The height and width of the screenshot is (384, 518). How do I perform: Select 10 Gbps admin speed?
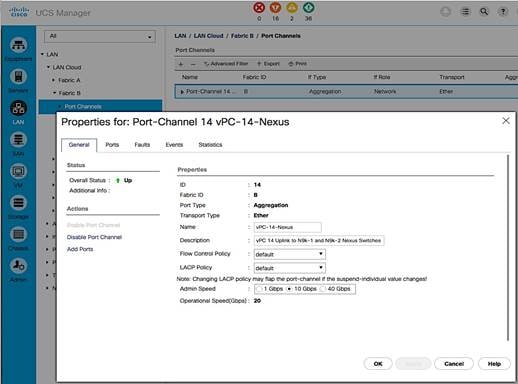coord(289,289)
